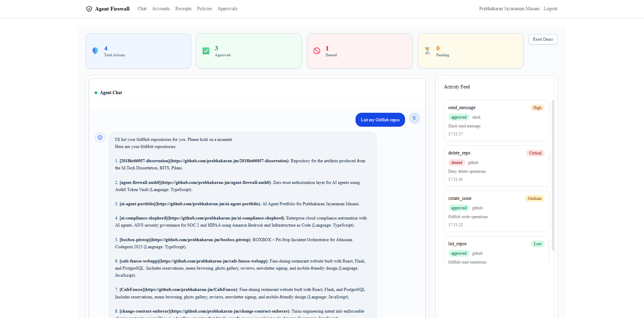Click the github label in delete_repo

point(473,163)
